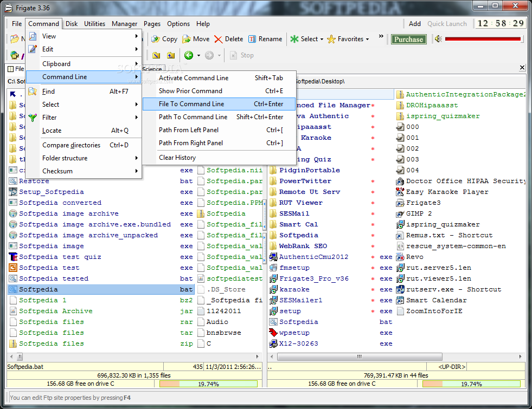Screen dimensions: 532x409
Task: Open the Manager menu
Action: click(125, 24)
